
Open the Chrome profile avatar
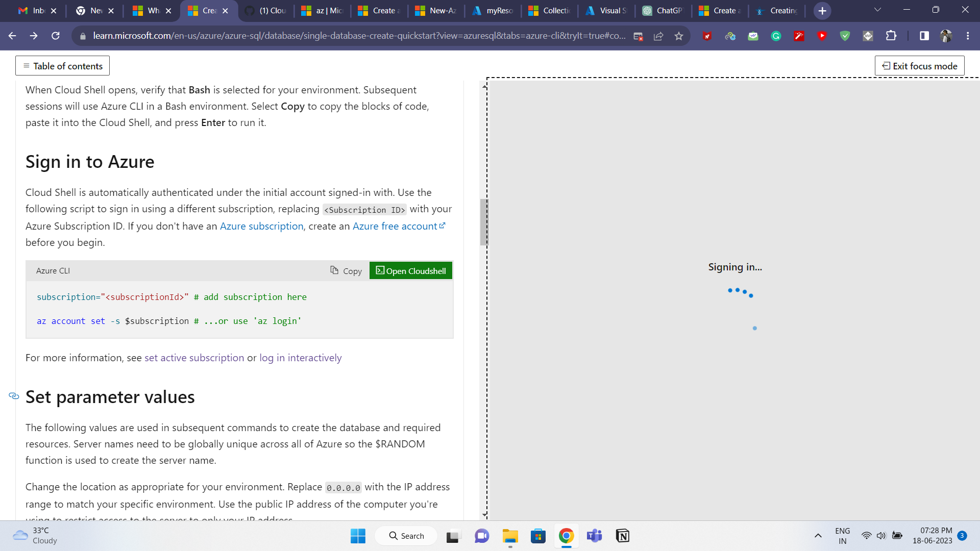[947, 36]
